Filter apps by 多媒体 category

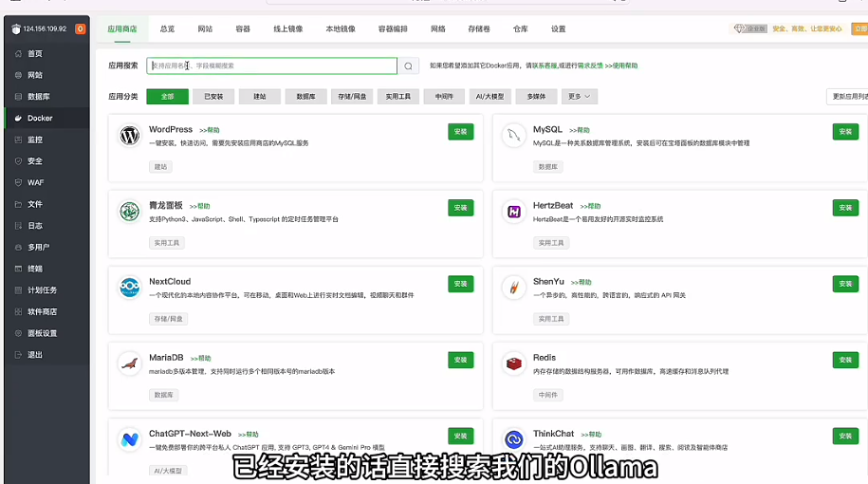536,97
